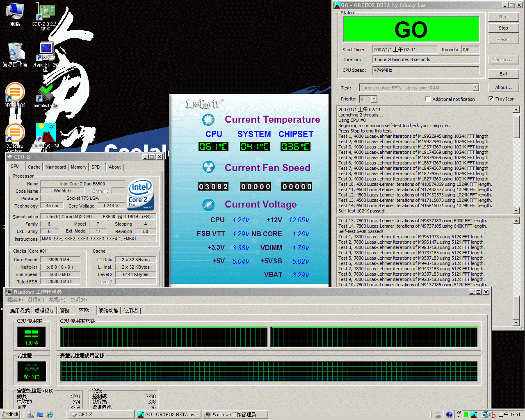Click the CPU Speed field showing 4749MHz

(426, 70)
